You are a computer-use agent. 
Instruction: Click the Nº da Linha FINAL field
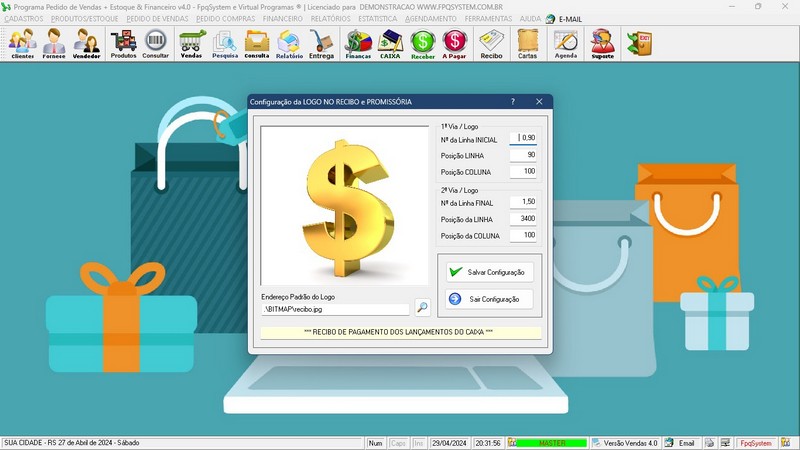[x=523, y=202]
